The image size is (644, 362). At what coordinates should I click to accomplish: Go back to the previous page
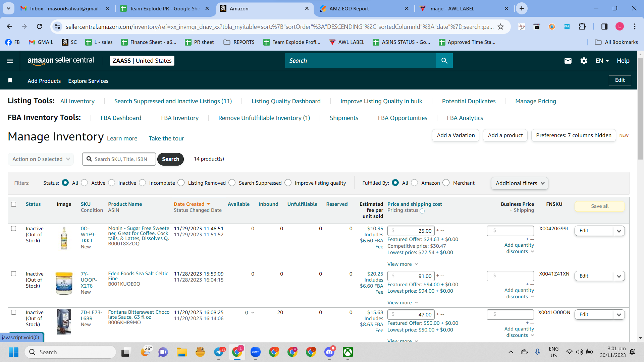point(9,26)
